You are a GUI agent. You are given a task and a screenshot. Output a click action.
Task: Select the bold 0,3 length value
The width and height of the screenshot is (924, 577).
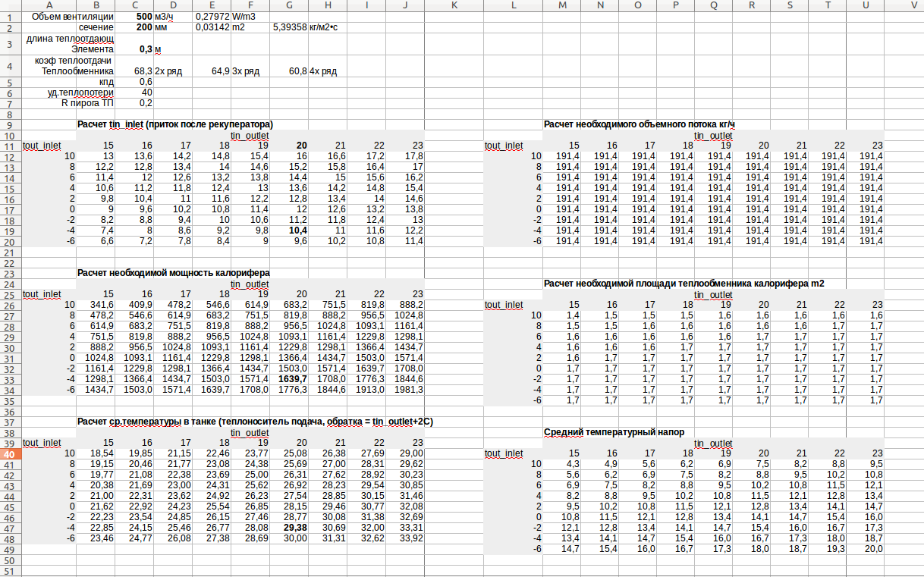[x=146, y=49]
